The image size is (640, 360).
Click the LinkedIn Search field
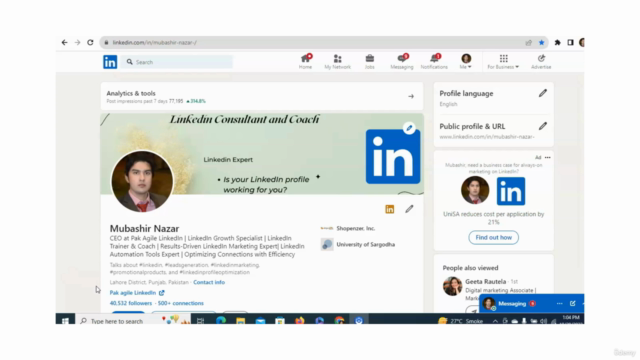coord(177,62)
